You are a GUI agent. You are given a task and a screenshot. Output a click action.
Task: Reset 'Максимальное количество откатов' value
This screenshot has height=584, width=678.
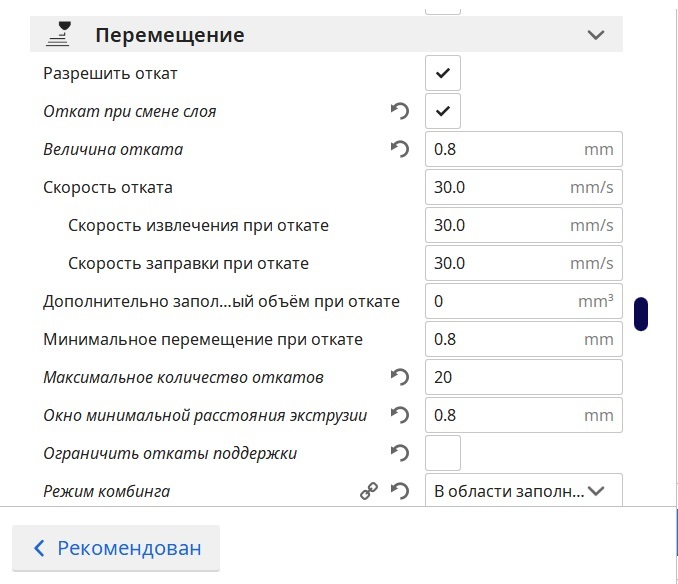point(400,378)
